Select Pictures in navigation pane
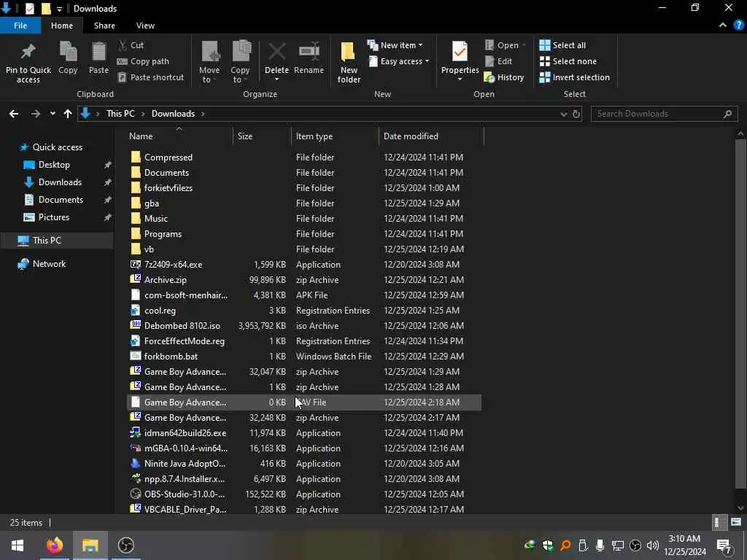Image resolution: width=747 pixels, height=560 pixels. pyautogui.click(x=54, y=217)
